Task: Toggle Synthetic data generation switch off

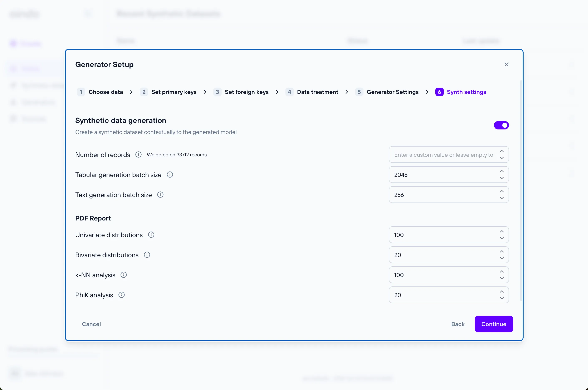Action: 501,125
